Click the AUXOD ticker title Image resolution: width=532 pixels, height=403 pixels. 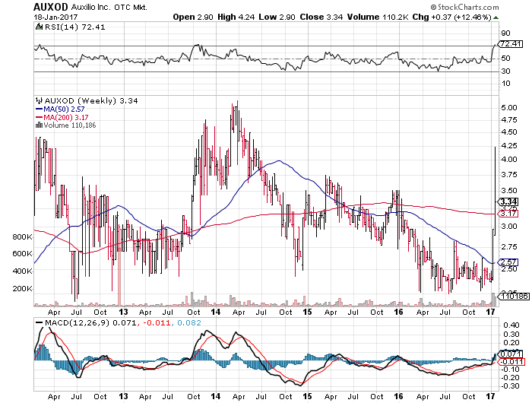51,7
